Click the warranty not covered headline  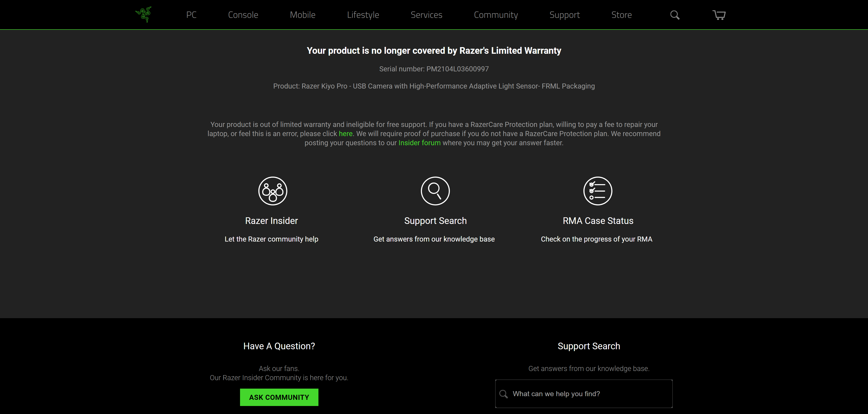pos(434,51)
